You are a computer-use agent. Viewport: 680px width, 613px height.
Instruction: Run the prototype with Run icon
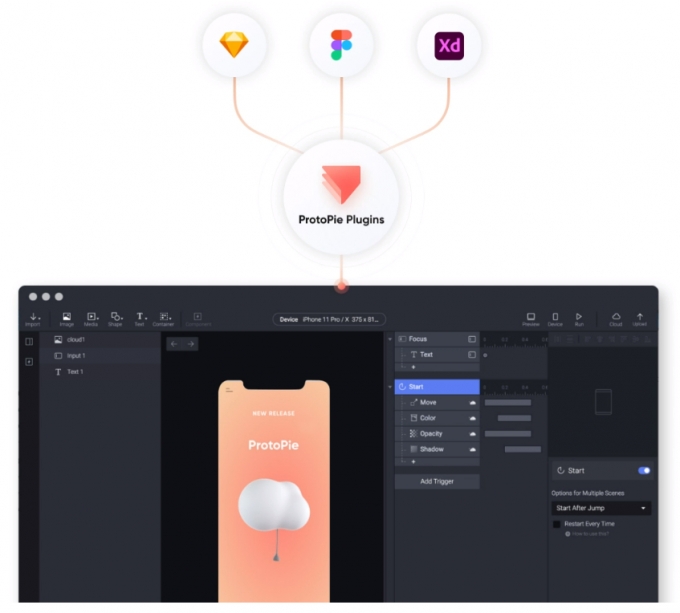(x=579, y=319)
